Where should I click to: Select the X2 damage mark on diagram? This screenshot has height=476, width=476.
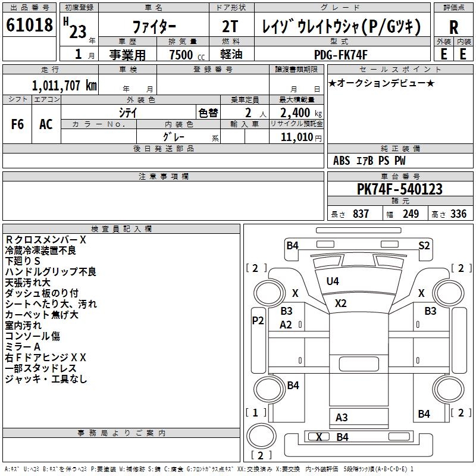[340, 303]
